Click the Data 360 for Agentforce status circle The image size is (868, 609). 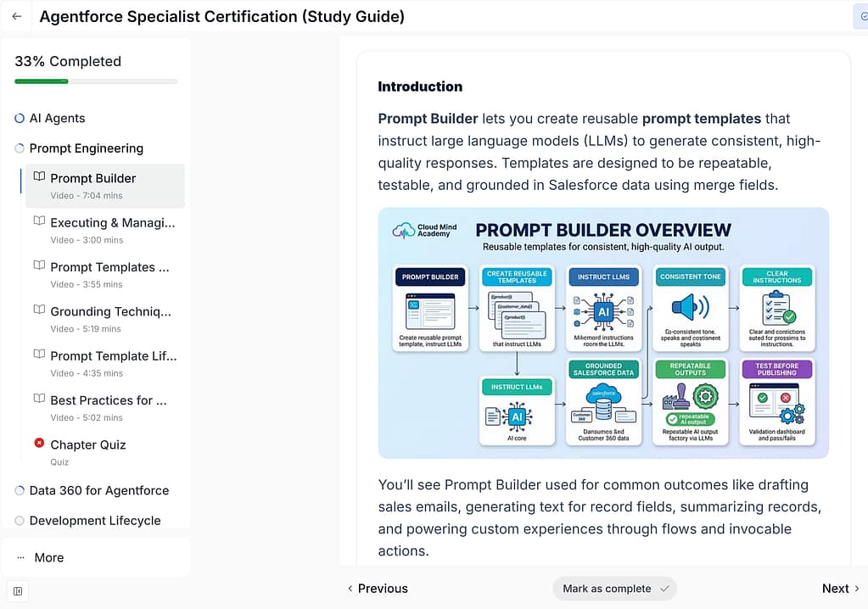tap(20, 490)
